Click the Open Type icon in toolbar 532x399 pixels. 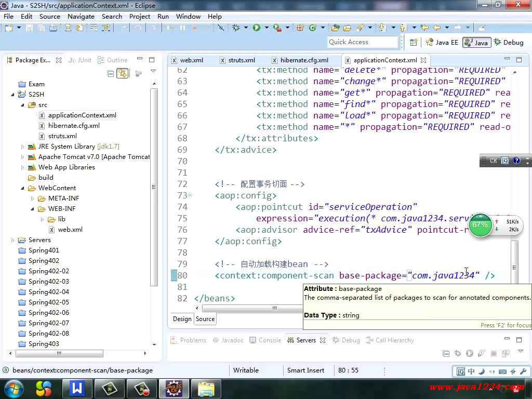pyautogui.click(x=335, y=28)
